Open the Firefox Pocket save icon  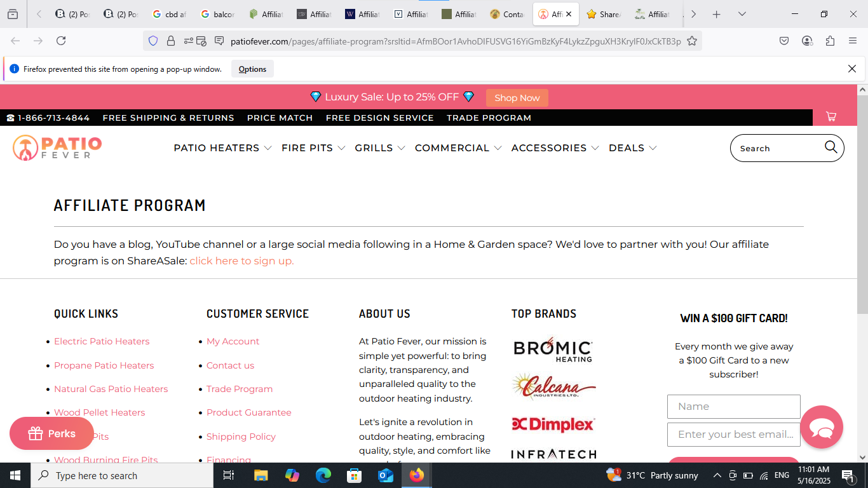(x=784, y=41)
